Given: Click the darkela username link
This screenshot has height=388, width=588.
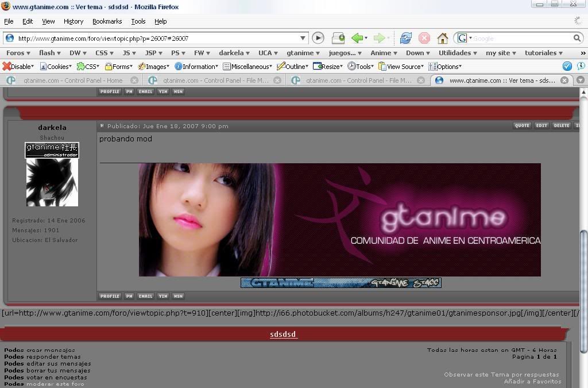Looking at the screenshot, I should pyautogui.click(x=52, y=128).
